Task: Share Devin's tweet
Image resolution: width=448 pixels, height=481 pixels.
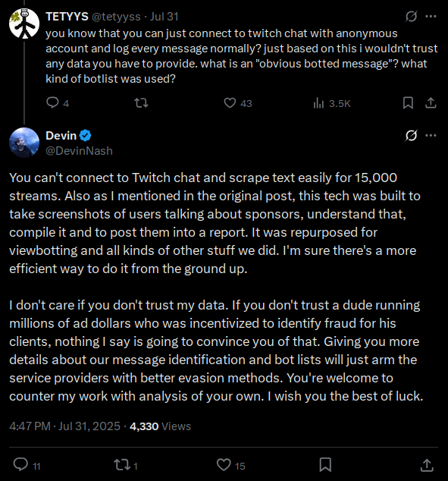Action: (x=427, y=464)
